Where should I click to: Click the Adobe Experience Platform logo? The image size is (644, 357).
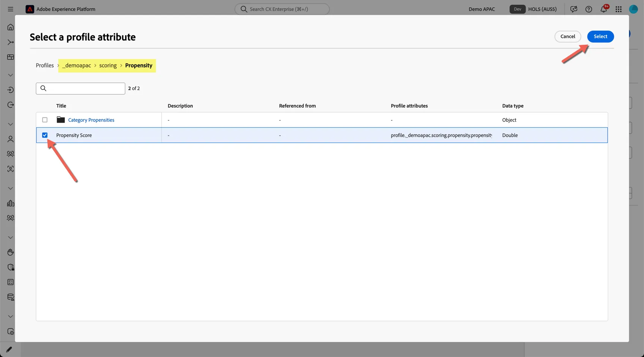point(30,9)
